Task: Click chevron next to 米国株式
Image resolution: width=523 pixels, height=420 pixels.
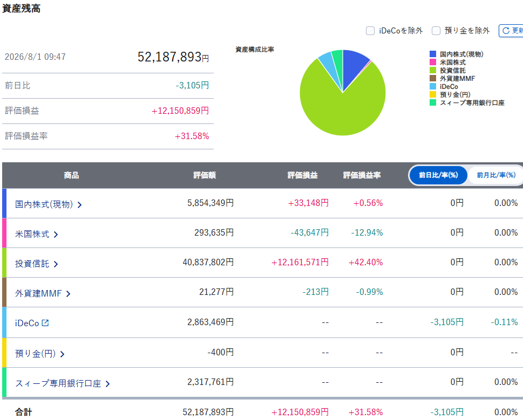Action: [x=56, y=235]
